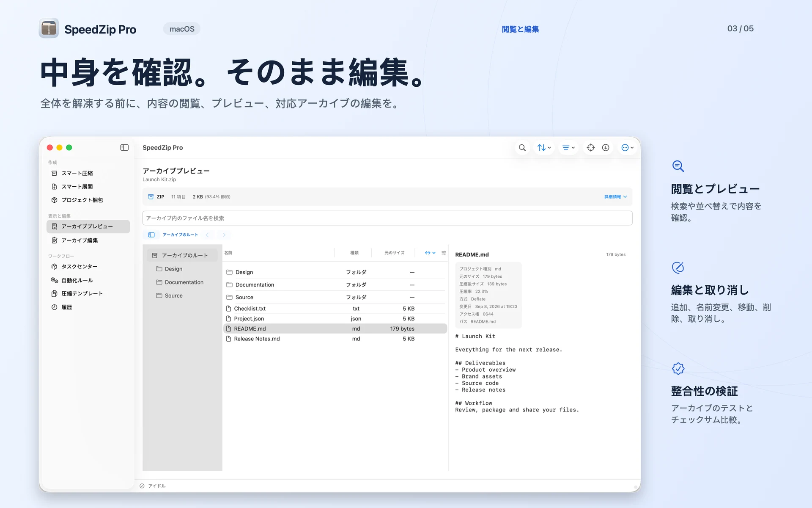Screen dimensions: 812x508
Task: Focus the archive file name search field
Action: coord(387,218)
